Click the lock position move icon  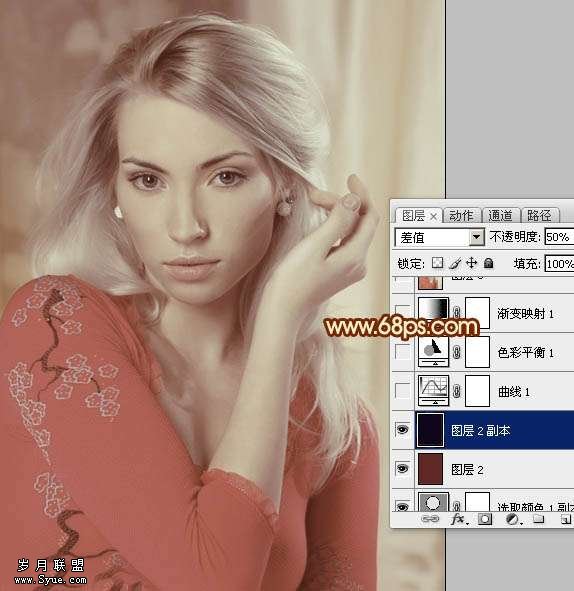point(471,263)
